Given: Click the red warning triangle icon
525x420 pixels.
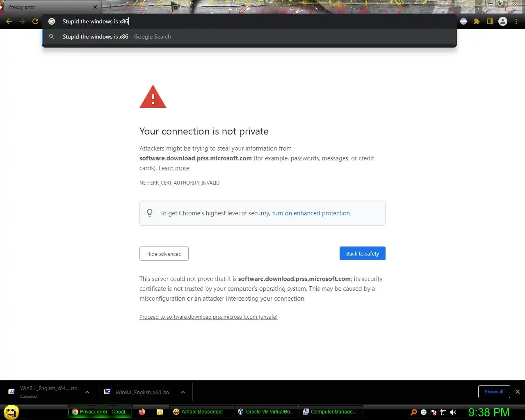Looking at the screenshot, I should (153, 97).
